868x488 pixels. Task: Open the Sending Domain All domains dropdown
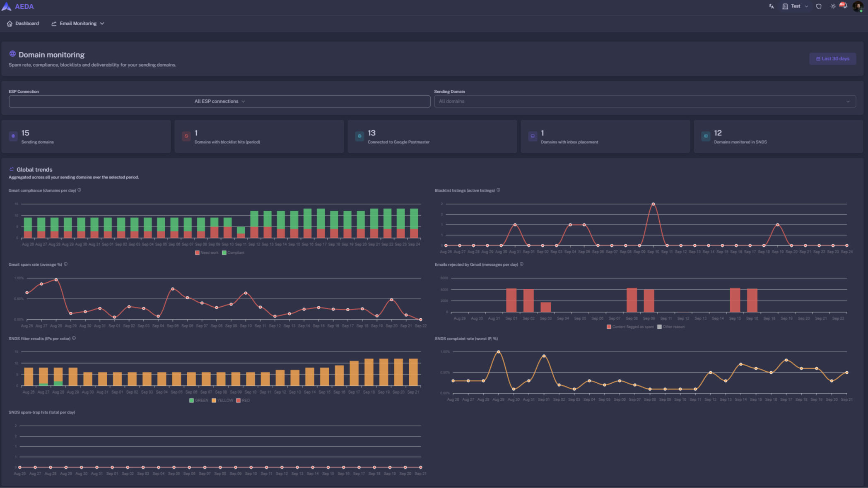tap(645, 101)
